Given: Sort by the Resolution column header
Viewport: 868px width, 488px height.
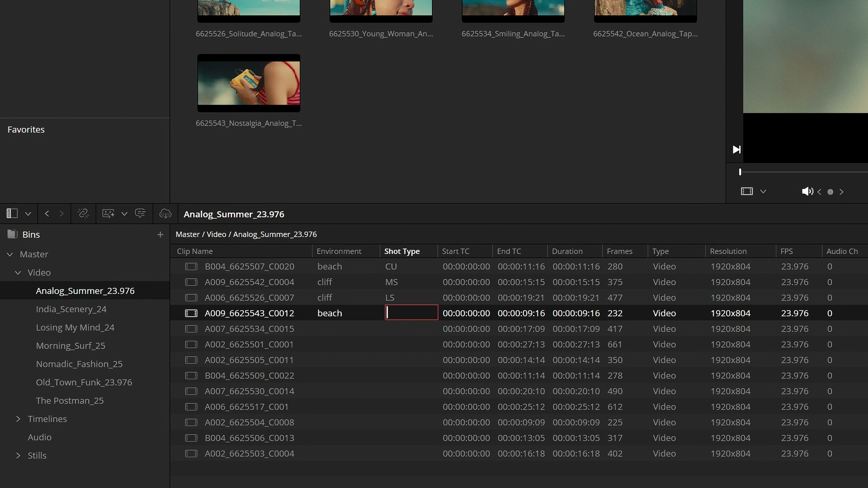Looking at the screenshot, I should [728, 251].
